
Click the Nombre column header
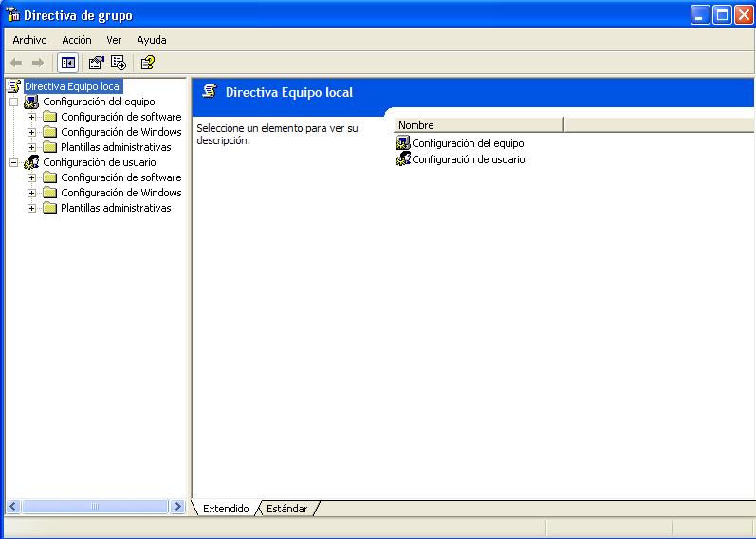click(479, 125)
